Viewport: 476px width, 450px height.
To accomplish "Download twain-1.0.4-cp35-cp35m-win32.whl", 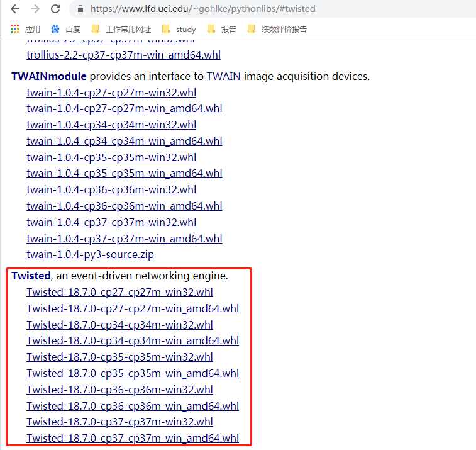I will pyautogui.click(x=111, y=158).
